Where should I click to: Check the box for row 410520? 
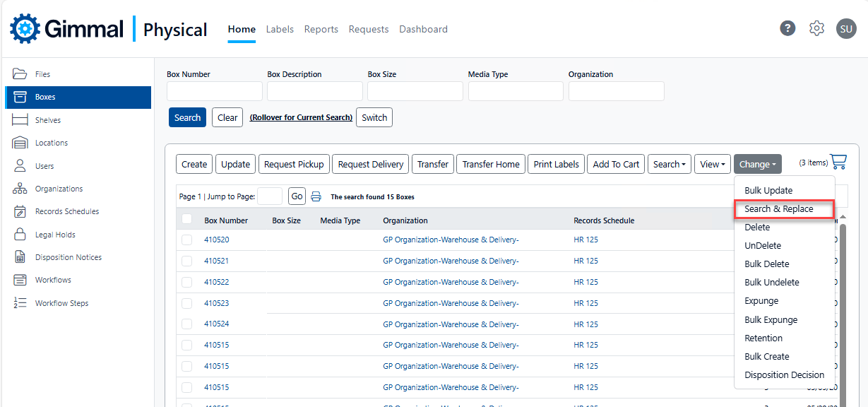coord(186,240)
